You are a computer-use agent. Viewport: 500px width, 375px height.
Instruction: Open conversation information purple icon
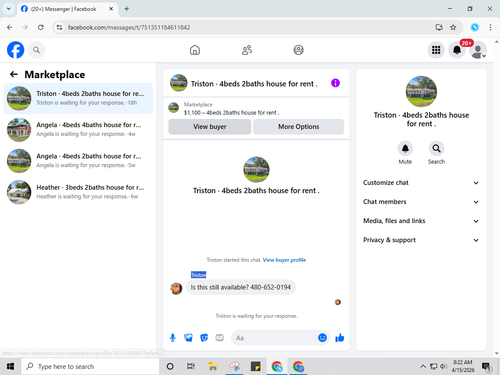(x=335, y=83)
